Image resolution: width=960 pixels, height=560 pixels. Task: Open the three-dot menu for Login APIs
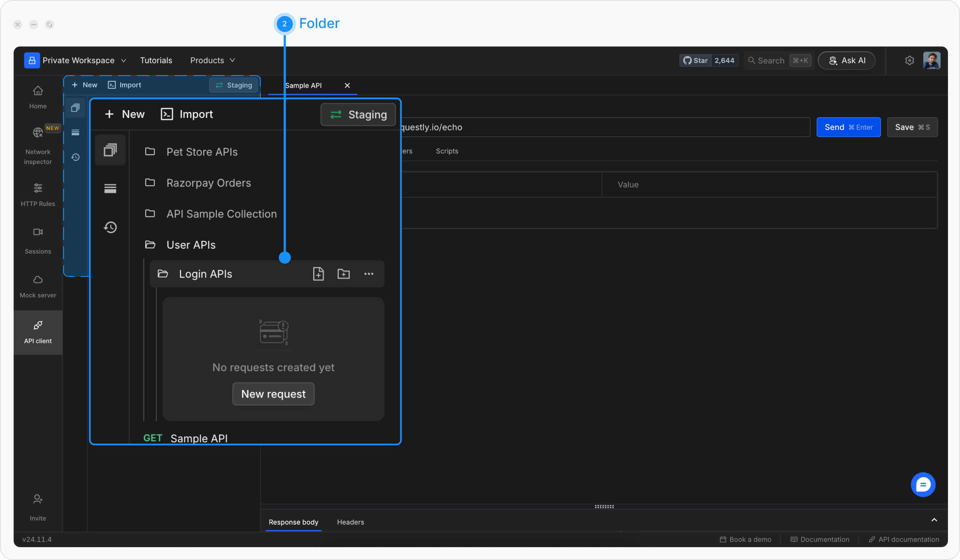click(x=369, y=274)
